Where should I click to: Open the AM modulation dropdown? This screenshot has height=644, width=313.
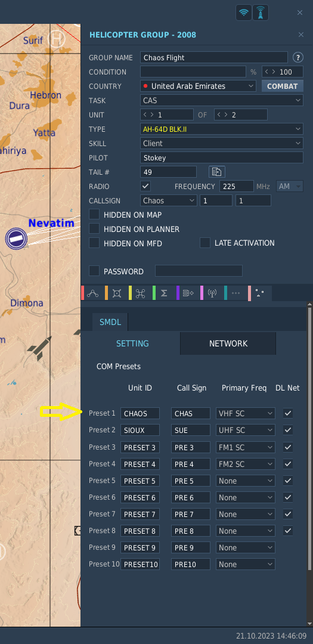click(x=290, y=186)
